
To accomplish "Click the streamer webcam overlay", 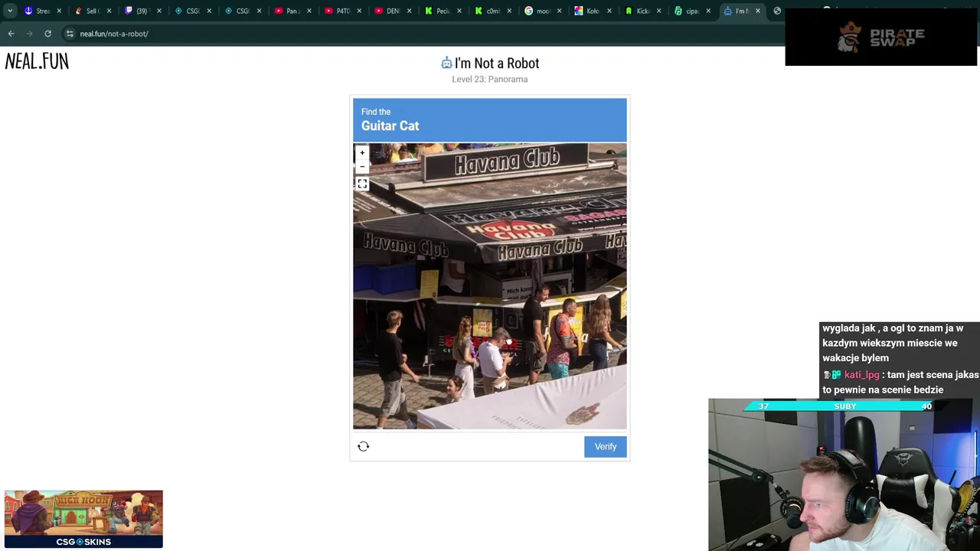I will 844,474.
